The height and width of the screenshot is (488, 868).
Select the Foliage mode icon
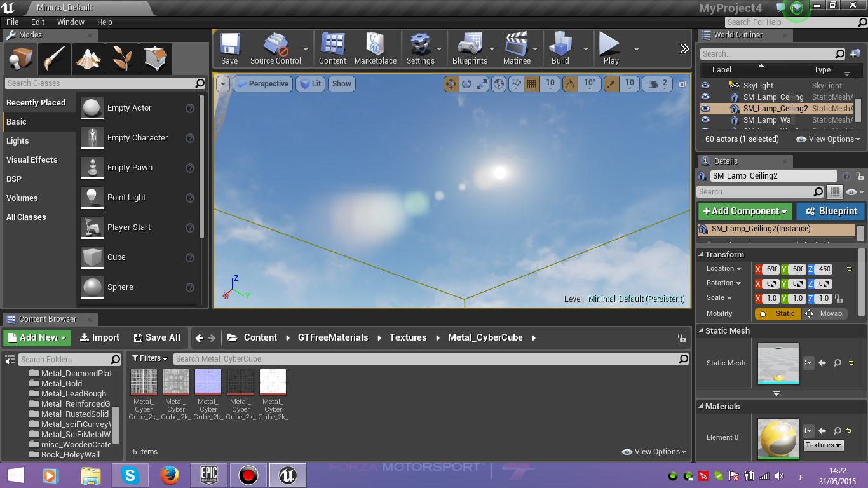click(x=122, y=59)
